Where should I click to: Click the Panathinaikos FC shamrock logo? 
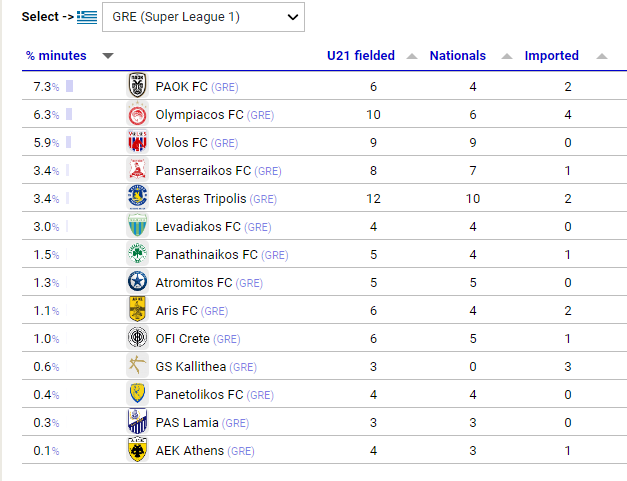tap(137, 253)
